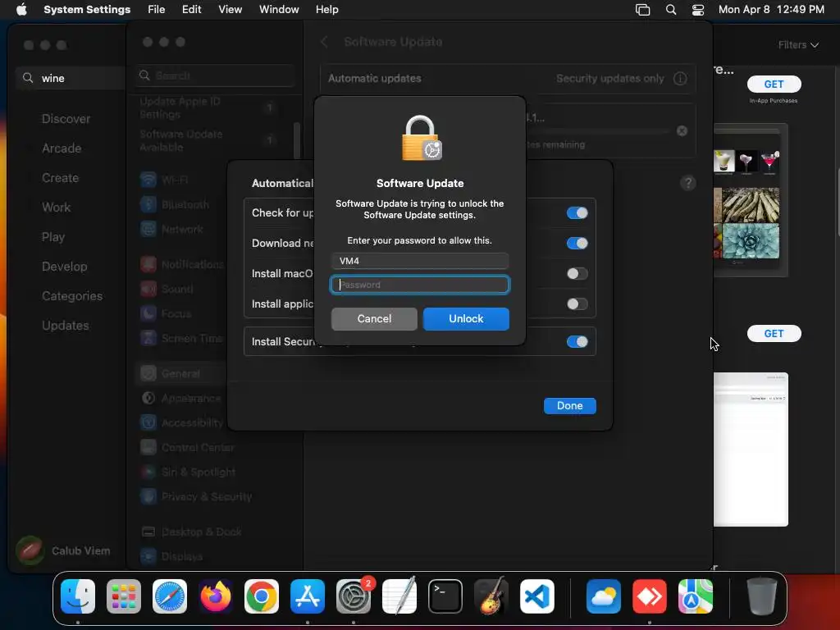Open Desktop & Dock in the Settings sidebar

[x=190, y=532]
